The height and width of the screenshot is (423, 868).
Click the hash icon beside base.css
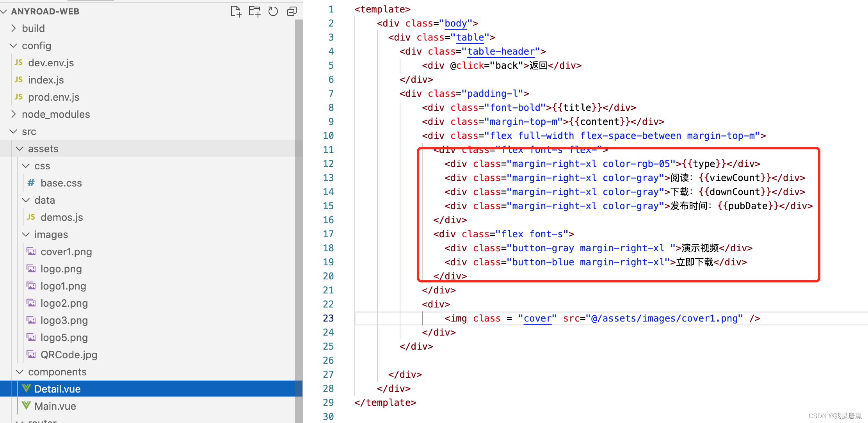click(30, 183)
